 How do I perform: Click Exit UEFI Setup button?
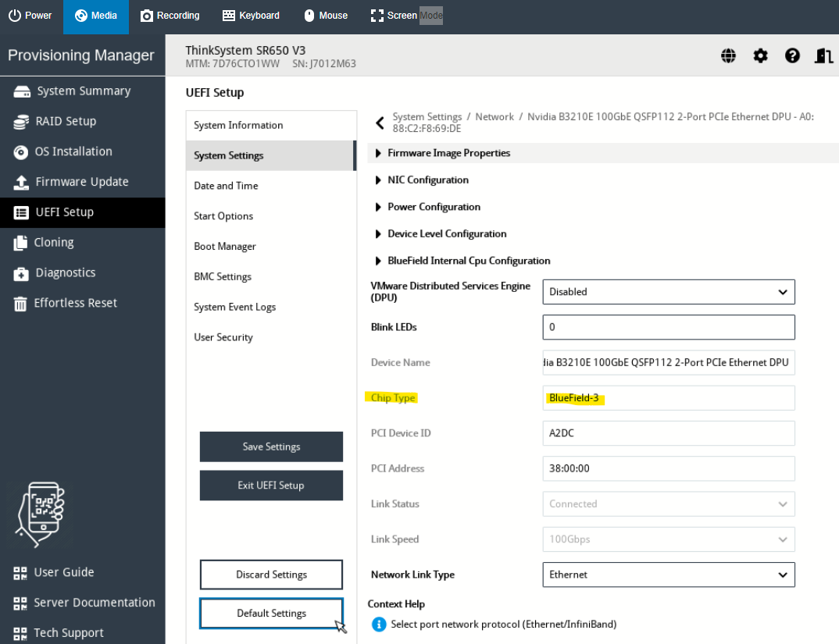pyautogui.click(x=271, y=485)
